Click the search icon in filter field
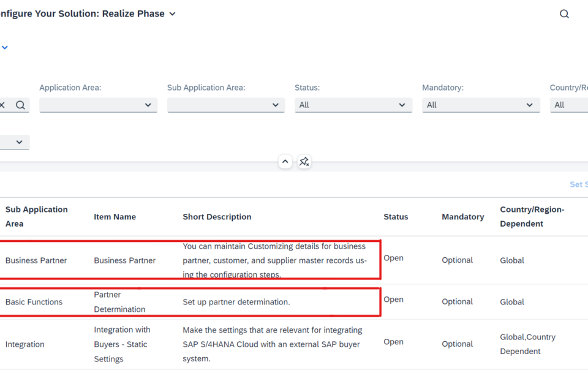Screen dimensions: 588x370 tap(20, 105)
